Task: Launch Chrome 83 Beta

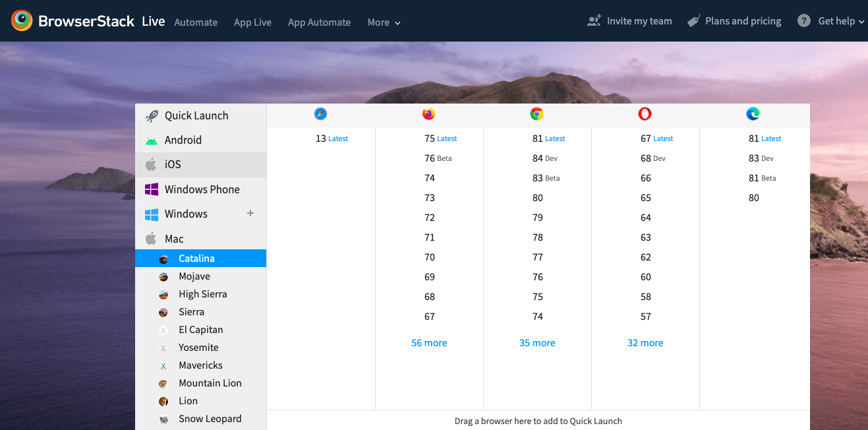Action: tap(546, 178)
